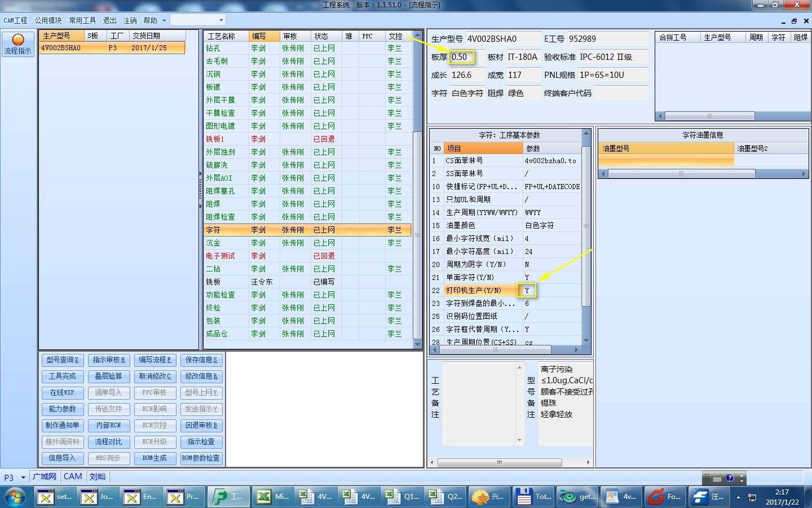Switch to the Pr... taskbar window
This screenshot has height=508, width=812.
(x=184, y=497)
